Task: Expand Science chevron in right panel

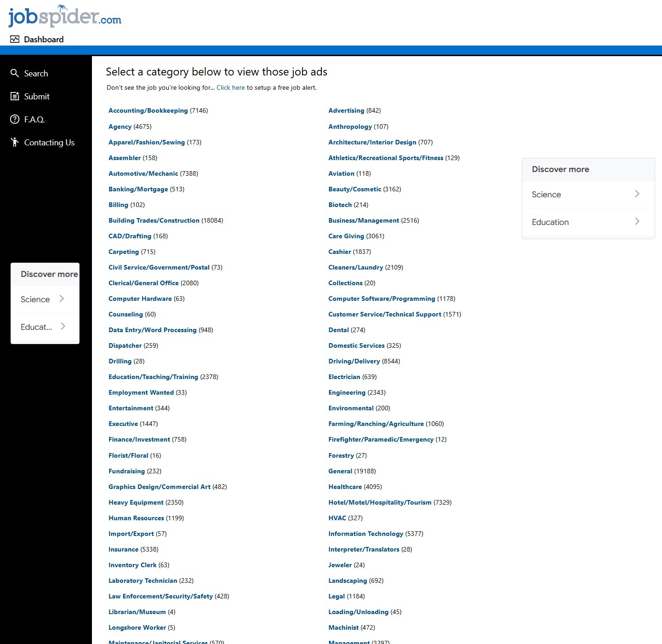Action: pyautogui.click(x=637, y=194)
